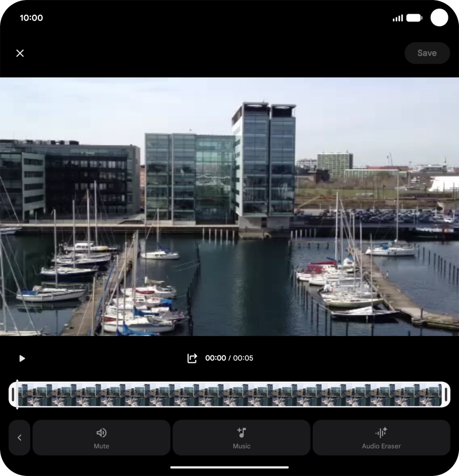Tap the export frame icon beside the timestamp

[x=192, y=358]
